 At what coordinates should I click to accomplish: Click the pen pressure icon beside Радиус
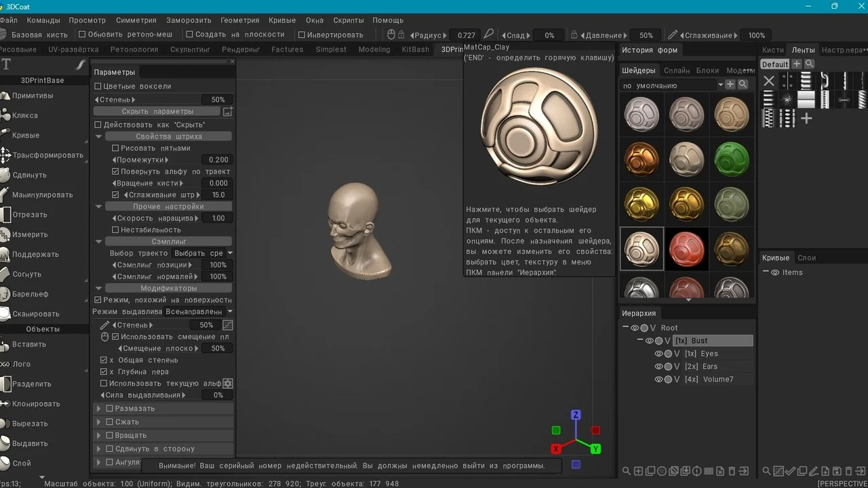click(488, 35)
